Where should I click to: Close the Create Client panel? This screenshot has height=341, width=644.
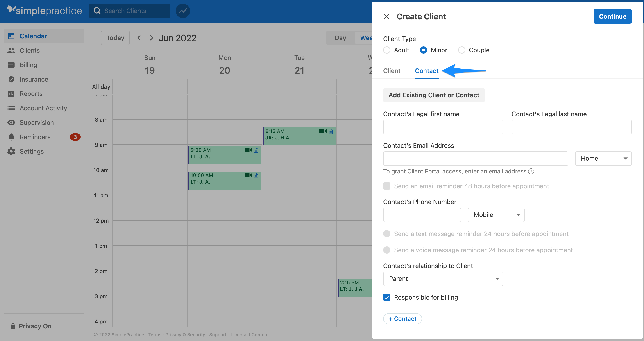[x=386, y=16]
